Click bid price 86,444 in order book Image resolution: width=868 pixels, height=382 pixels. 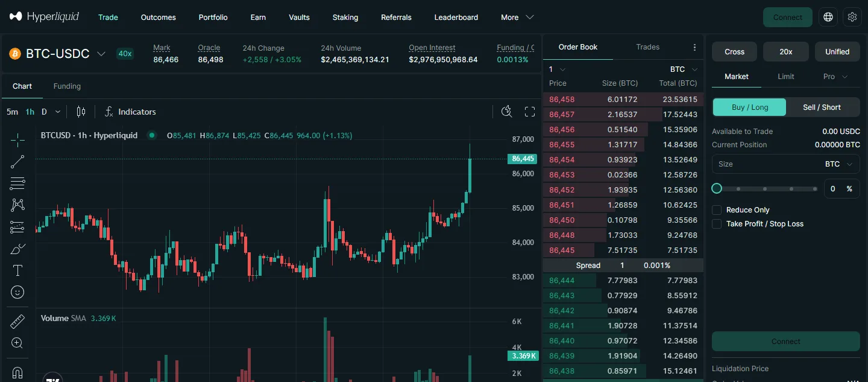562,281
